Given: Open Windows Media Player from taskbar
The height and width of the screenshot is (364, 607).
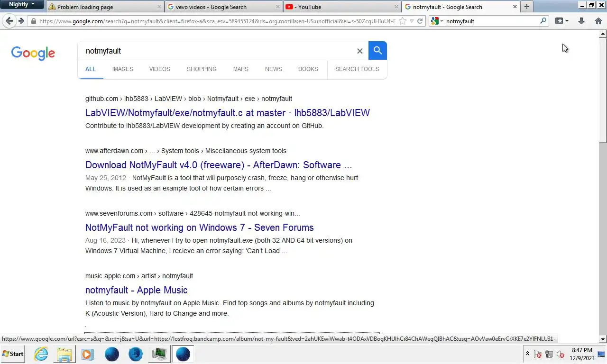Looking at the screenshot, I should 87,354.
